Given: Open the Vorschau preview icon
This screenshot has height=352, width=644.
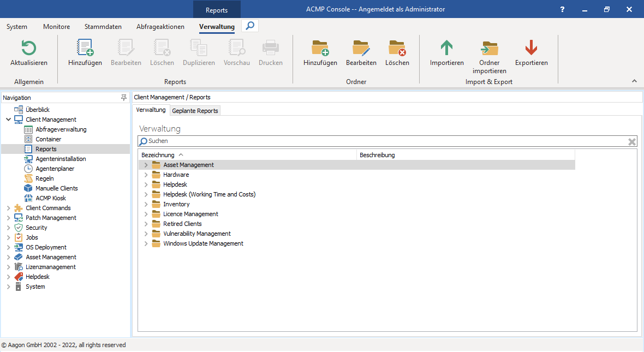Looking at the screenshot, I should (236, 47).
